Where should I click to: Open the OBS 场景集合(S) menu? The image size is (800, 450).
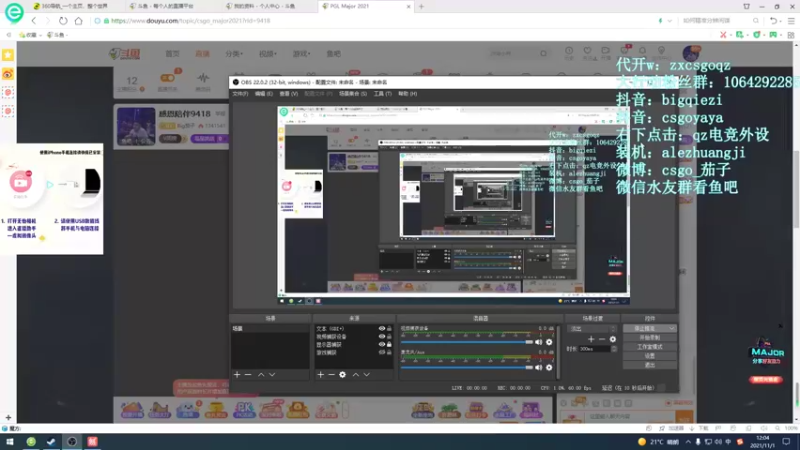point(353,94)
